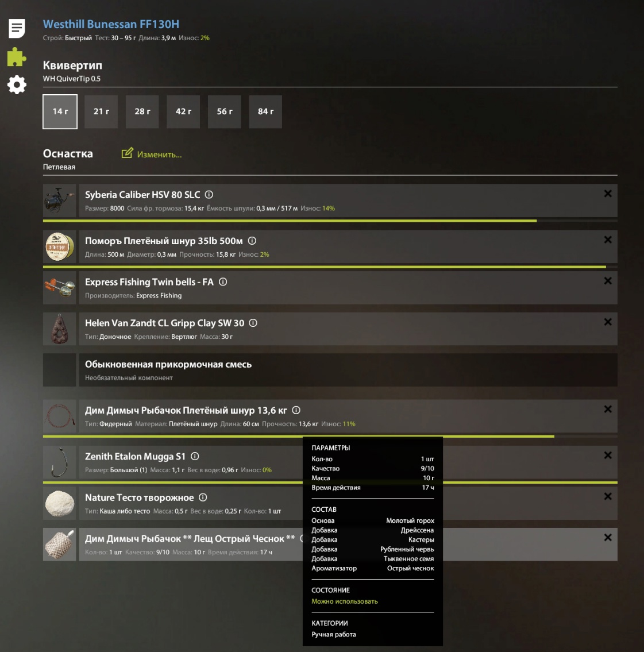Remove the Поморъ Плетёный шнур line

tap(608, 240)
